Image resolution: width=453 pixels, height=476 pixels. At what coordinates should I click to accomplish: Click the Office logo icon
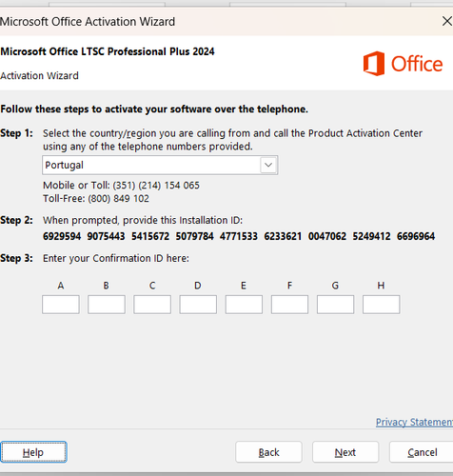[x=374, y=64]
